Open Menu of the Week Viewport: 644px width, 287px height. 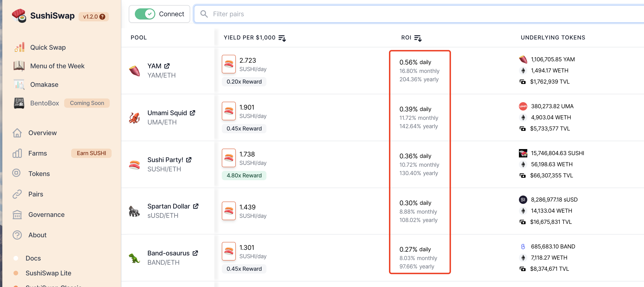coord(57,66)
